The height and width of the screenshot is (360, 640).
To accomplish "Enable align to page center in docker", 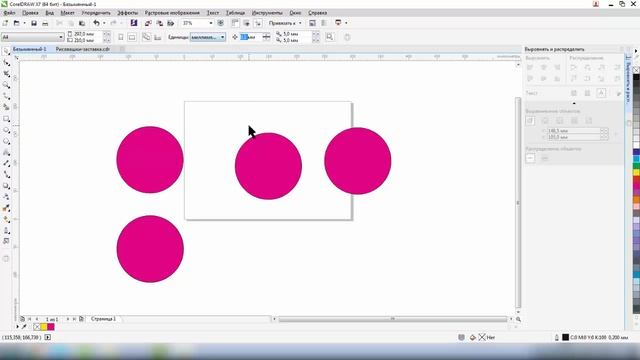I will point(560,120).
